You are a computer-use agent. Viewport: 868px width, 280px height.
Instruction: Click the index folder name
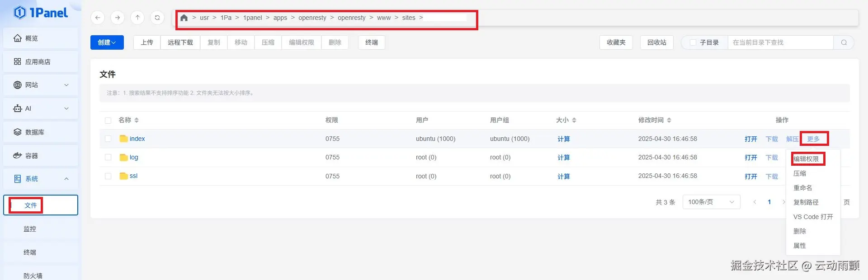pos(137,139)
